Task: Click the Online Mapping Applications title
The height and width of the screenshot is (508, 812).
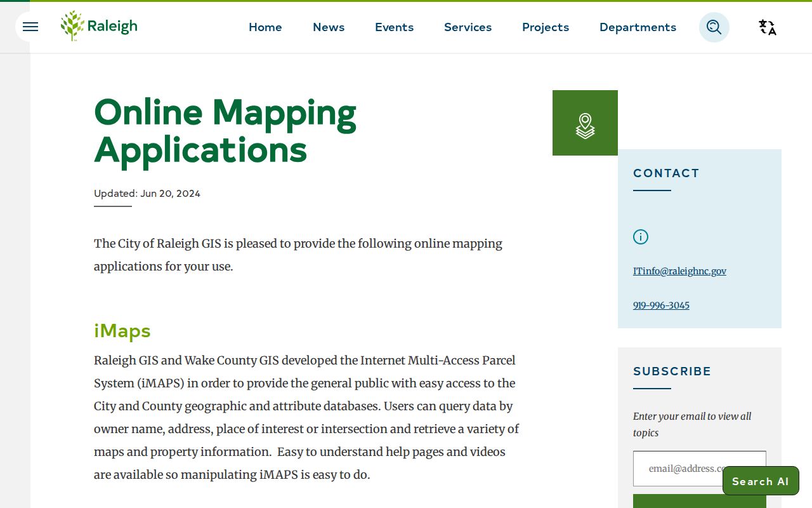Action: click(x=225, y=131)
